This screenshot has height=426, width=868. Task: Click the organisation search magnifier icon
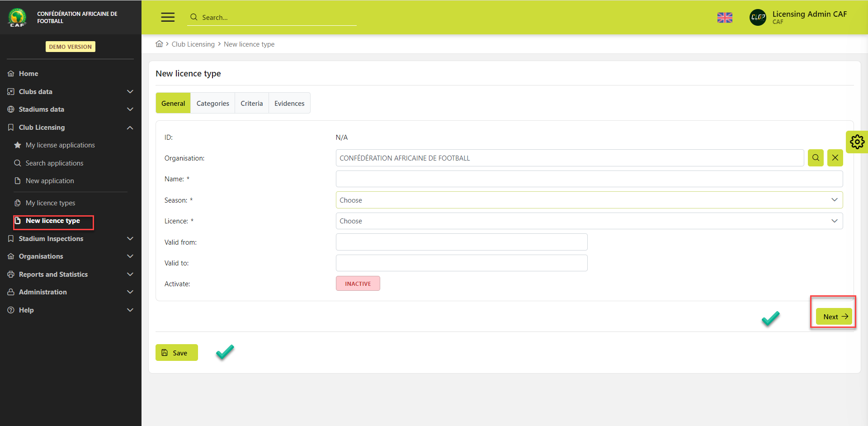pos(816,158)
